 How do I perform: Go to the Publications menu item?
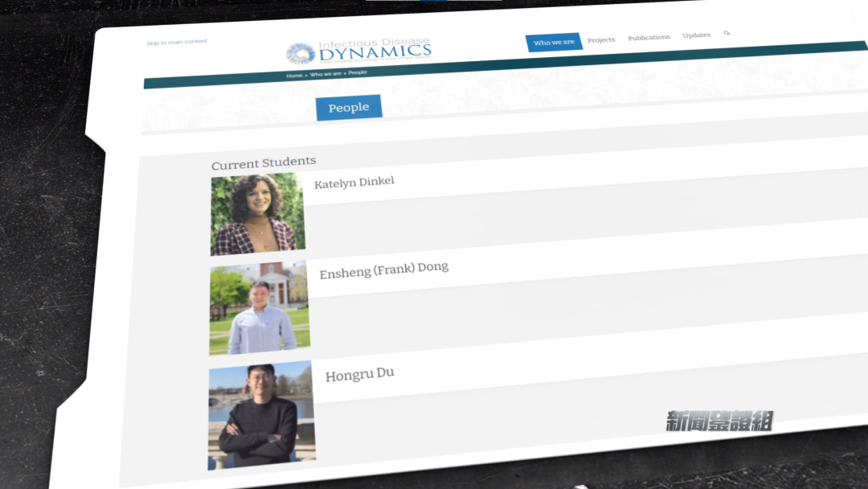649,38
